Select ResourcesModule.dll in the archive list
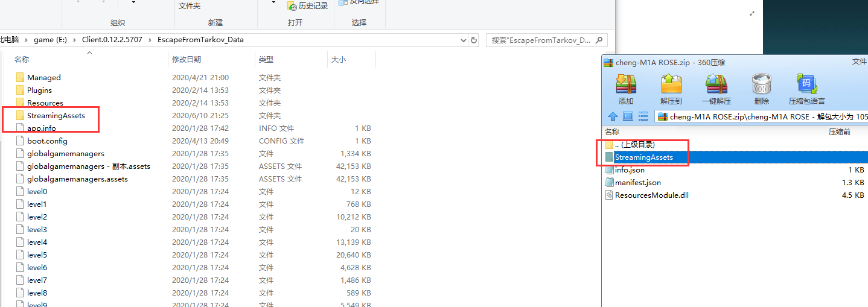 (651, 195)
